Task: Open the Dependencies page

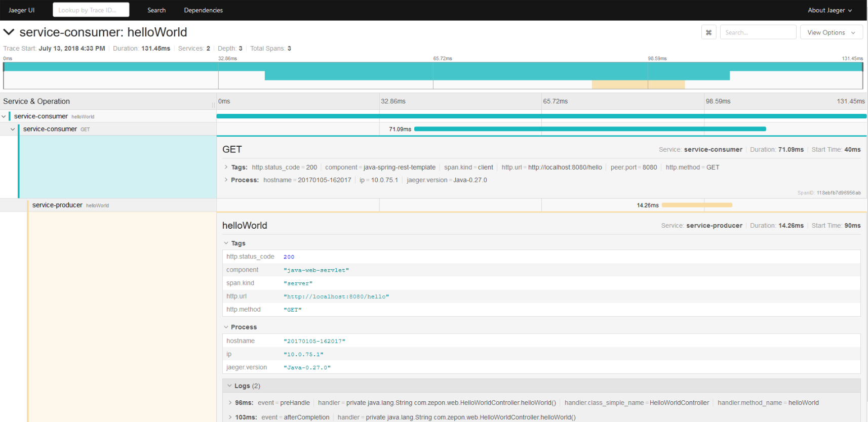Action: pyautogui.click(x=203, y=10)
